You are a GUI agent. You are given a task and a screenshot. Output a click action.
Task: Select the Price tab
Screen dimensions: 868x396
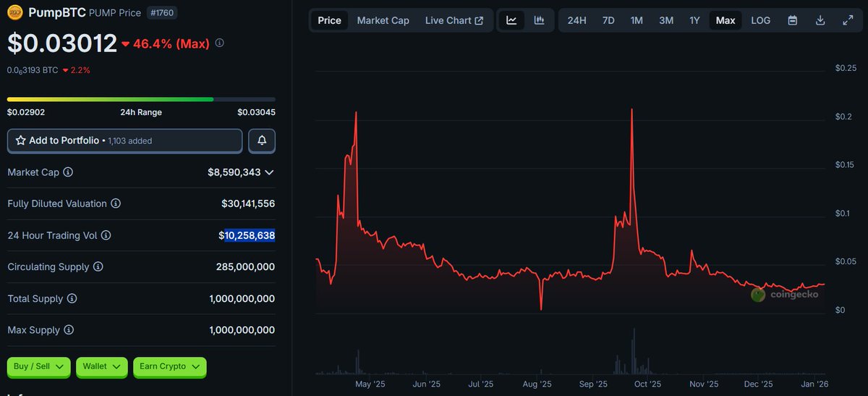click(x=329, y=20)
